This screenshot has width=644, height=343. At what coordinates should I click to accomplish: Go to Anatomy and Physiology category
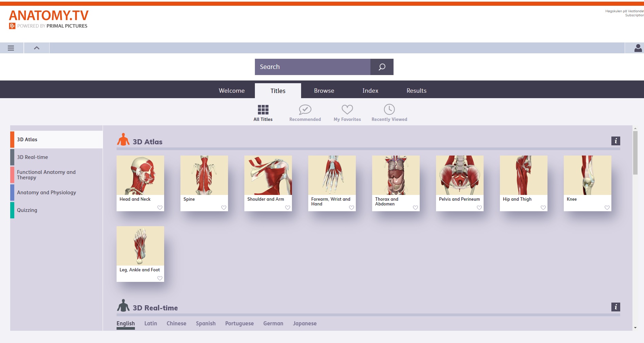[x=47, y=193]
